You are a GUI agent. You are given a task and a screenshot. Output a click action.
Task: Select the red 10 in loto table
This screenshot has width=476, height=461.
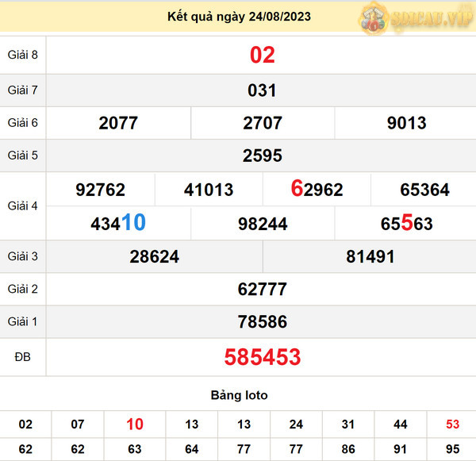click(135, 425)
